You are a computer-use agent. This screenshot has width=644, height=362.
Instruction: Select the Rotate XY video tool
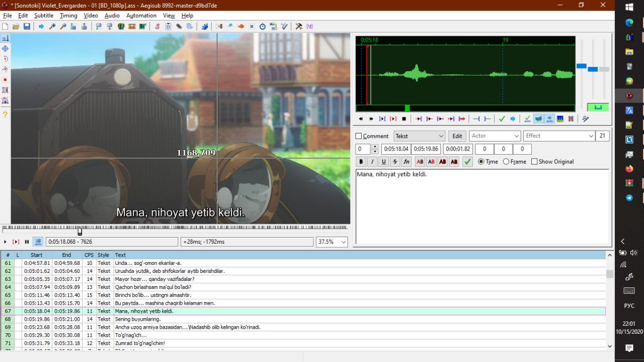(5, 69)
